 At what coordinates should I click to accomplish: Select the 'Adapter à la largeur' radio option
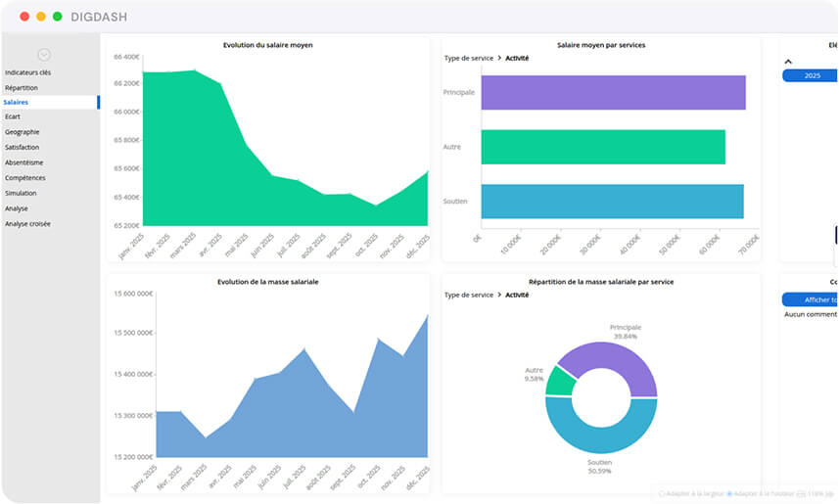point(662,494)
